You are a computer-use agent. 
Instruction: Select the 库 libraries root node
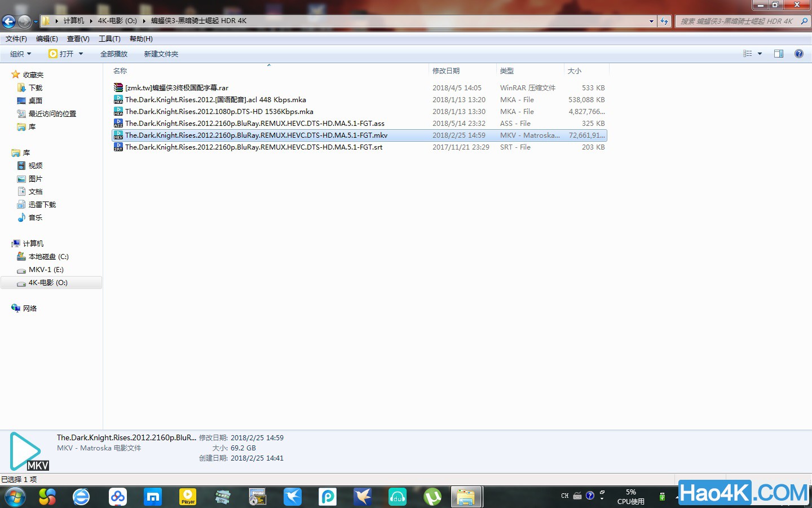[x=26, y=152]
